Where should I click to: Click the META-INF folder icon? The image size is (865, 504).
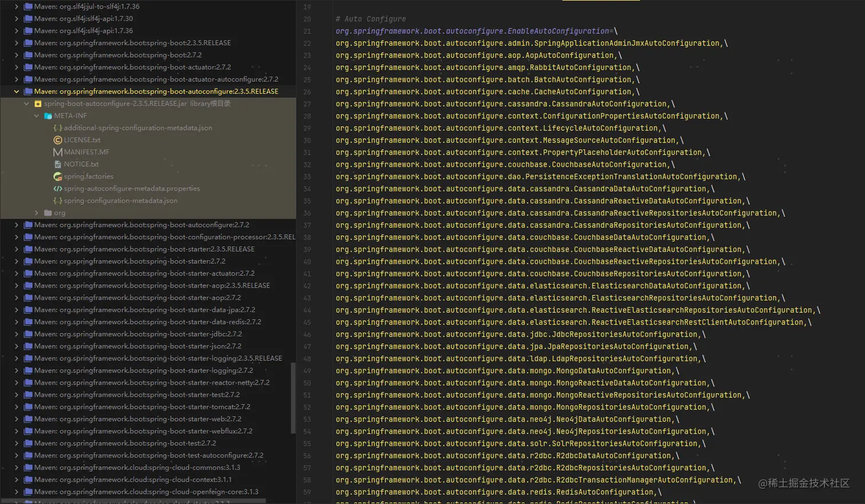(x=48, y=116)
